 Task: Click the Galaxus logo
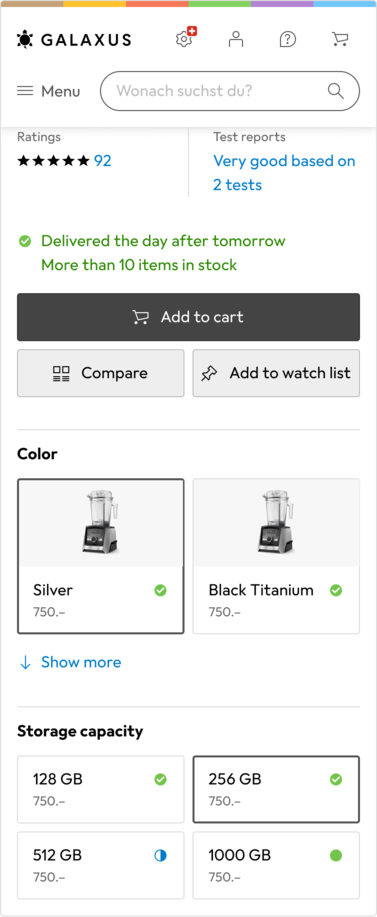tap(74, 39)
